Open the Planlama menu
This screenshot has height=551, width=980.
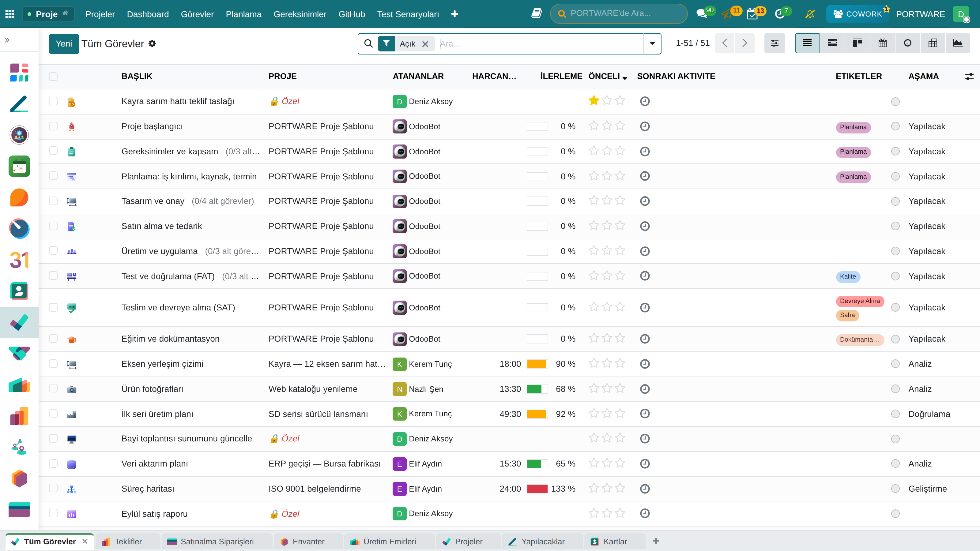pyautogui.click(x=243, y=14)
